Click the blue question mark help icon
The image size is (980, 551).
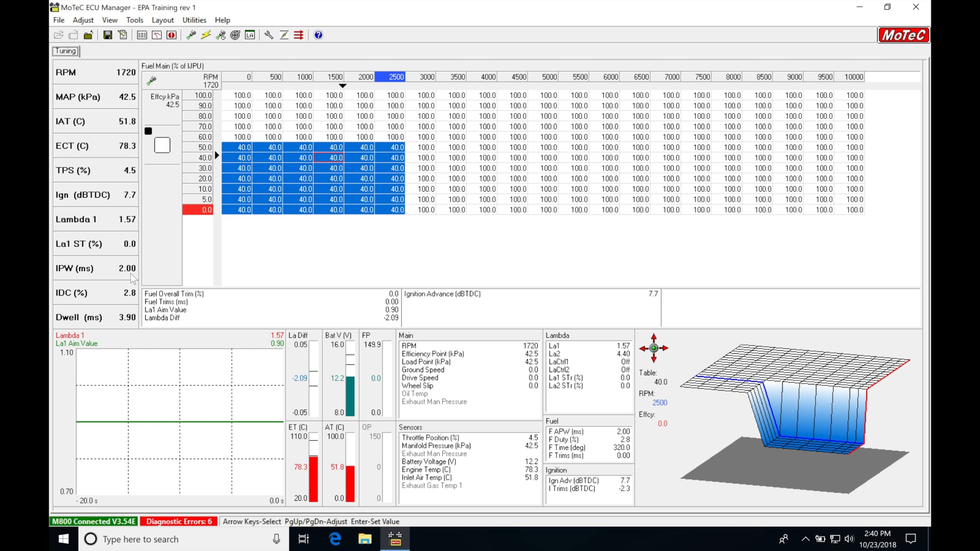coord(318,35)
